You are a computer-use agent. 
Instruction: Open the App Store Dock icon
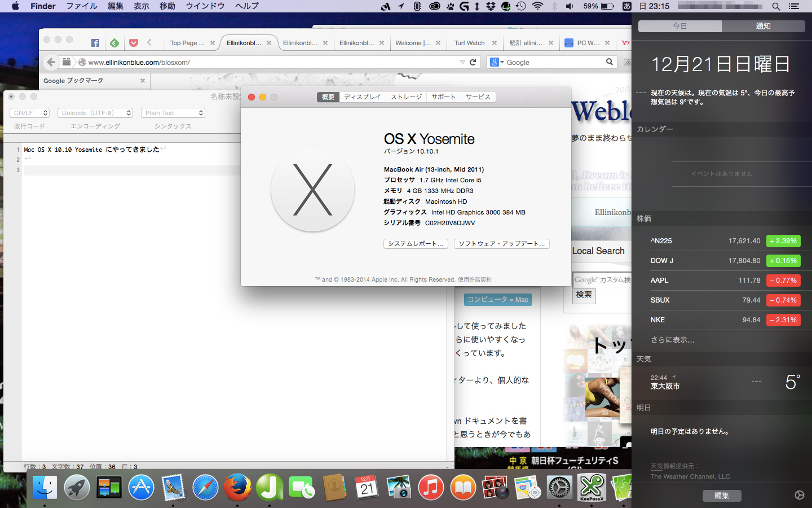[141, 487]
